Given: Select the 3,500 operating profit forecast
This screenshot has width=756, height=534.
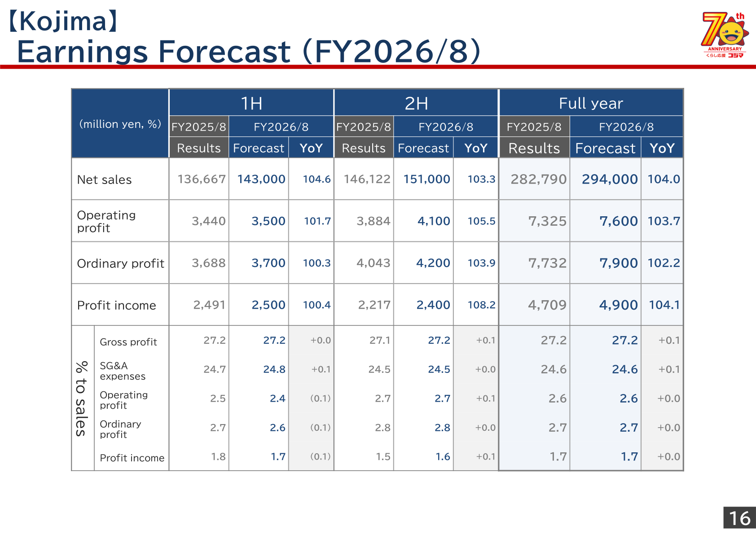Looking at the screenshot, I should pos(268,221).
